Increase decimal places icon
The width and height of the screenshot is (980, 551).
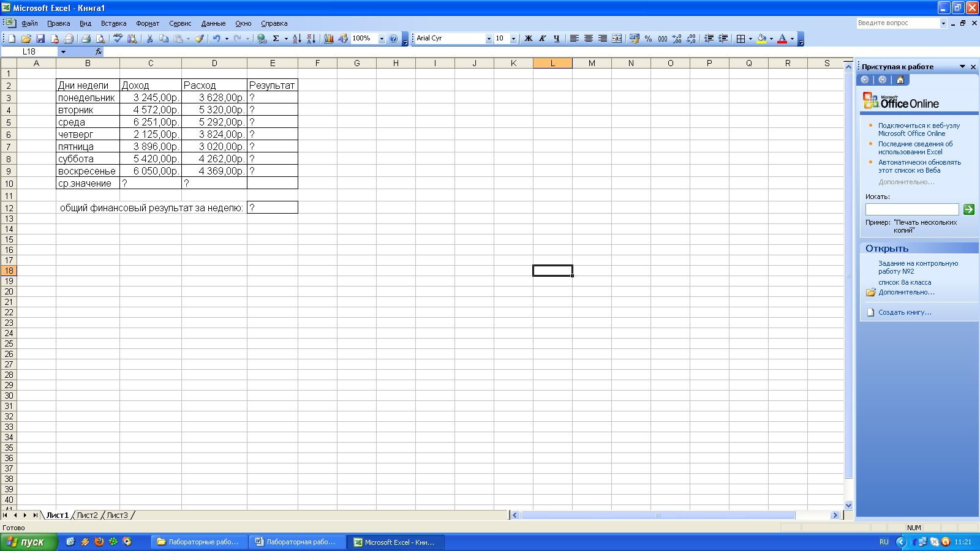click(677, 39)
